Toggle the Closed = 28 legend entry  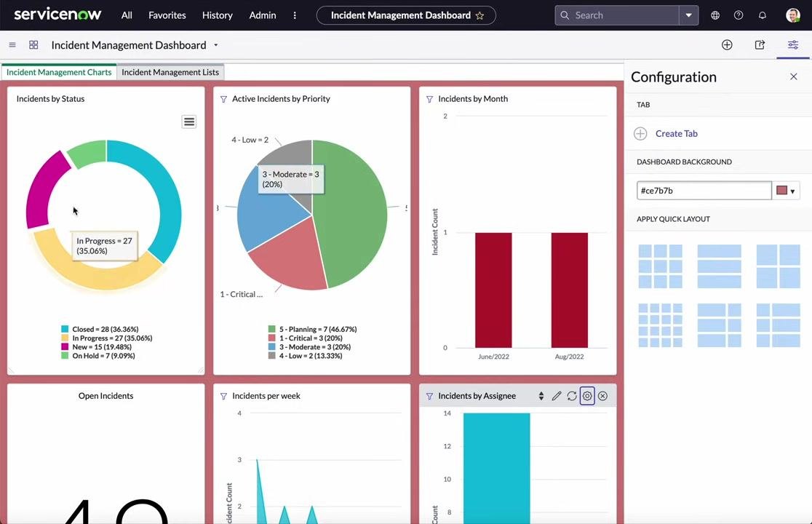point(100,329)
